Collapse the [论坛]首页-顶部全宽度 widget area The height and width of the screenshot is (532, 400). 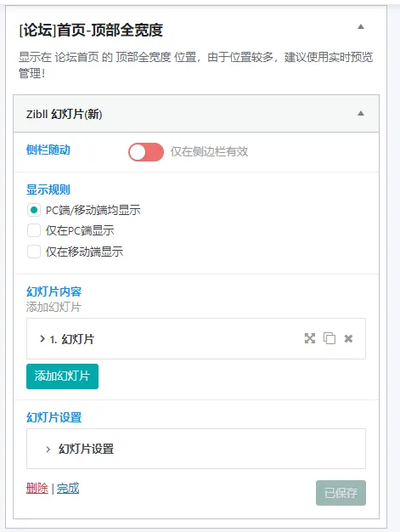[361, 26]
